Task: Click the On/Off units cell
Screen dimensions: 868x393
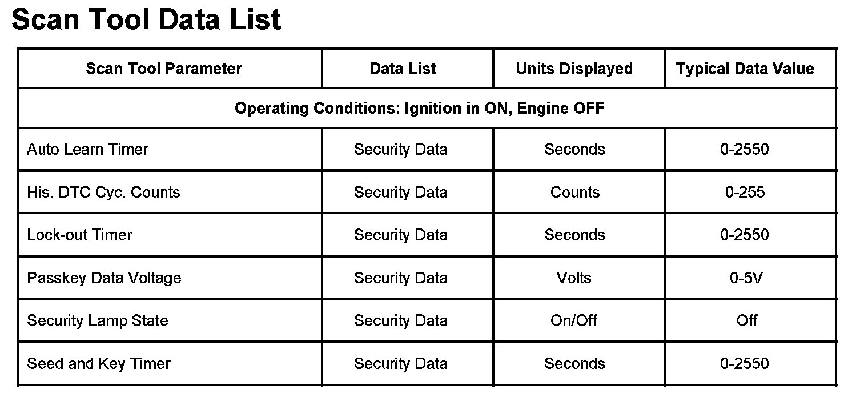Action: point(574,321)
